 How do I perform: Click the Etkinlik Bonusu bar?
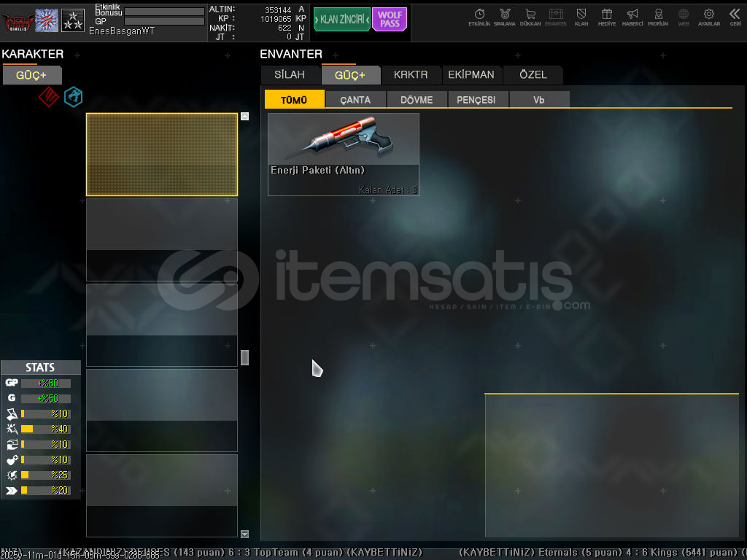coord(164,12)
